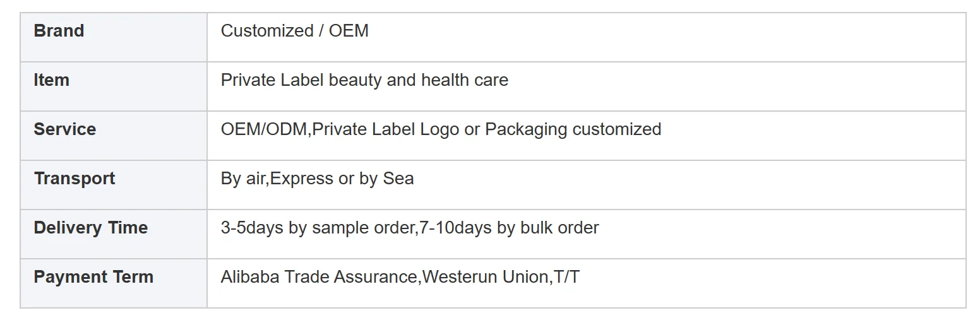Image resolution: width=980 pixels, height=313 pixels.
Task: Click the Item row header
Action: click(x=114, y=86)
